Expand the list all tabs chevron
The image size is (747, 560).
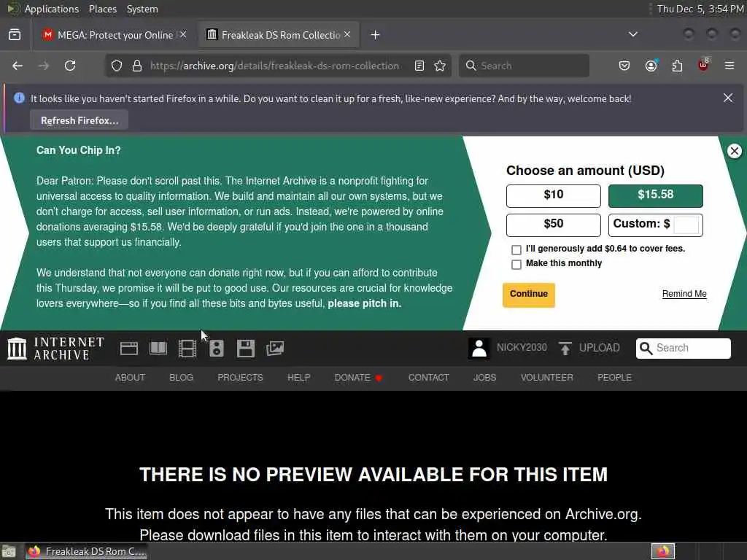[632, 34]
